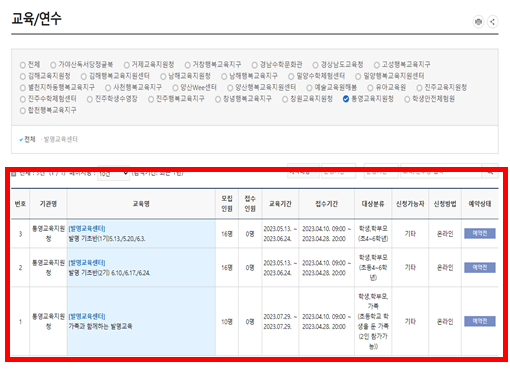
Task: Select the 전체 sub-category filter tab
Action: pos(27,139)
